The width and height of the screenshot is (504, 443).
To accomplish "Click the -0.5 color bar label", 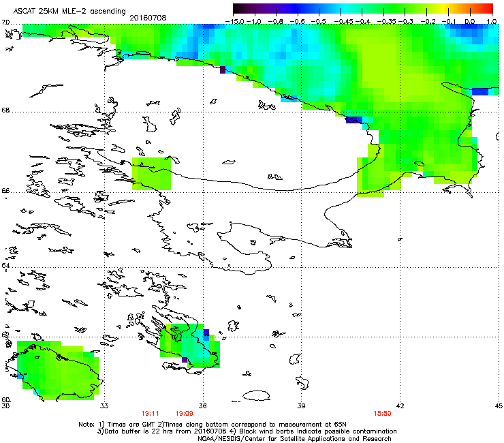I will [319, 22].
